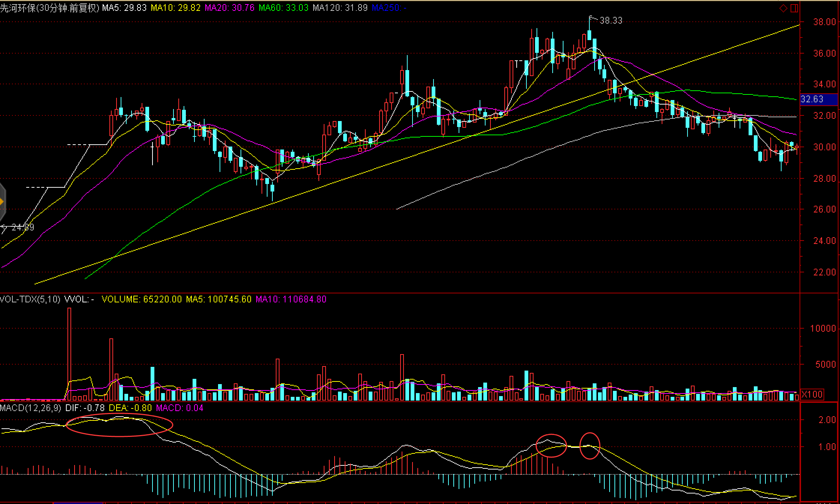The height and width of the screenshot is (504, 840).
Task: Click the 38.33 high price marker
Action: (610, 21)
